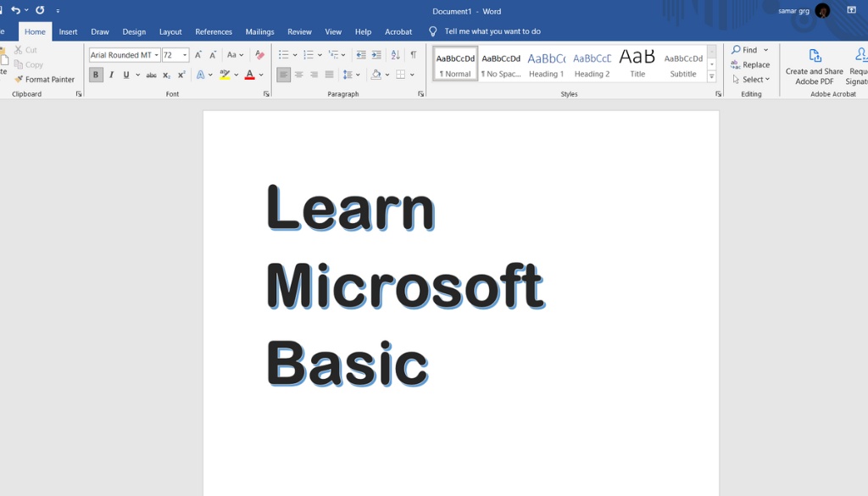868x496 pixels.
Task: Expand the font name dropdown arrow
Action: point(157,55)
